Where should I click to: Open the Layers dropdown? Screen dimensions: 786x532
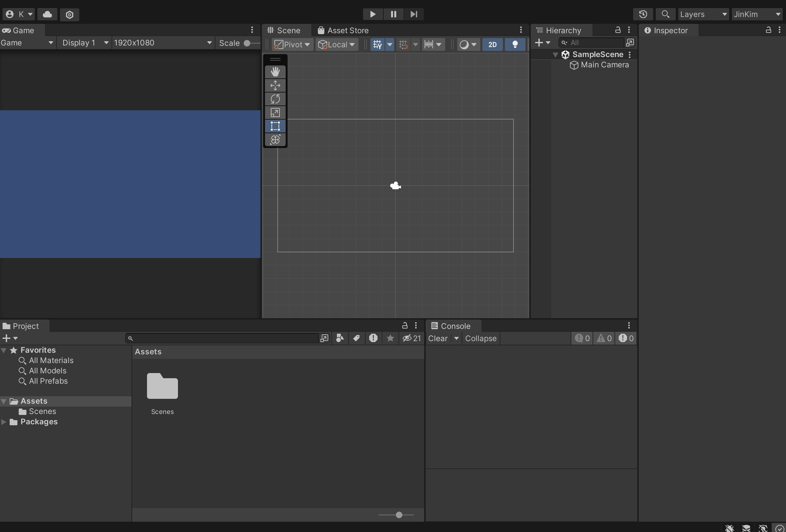(703, 14)
